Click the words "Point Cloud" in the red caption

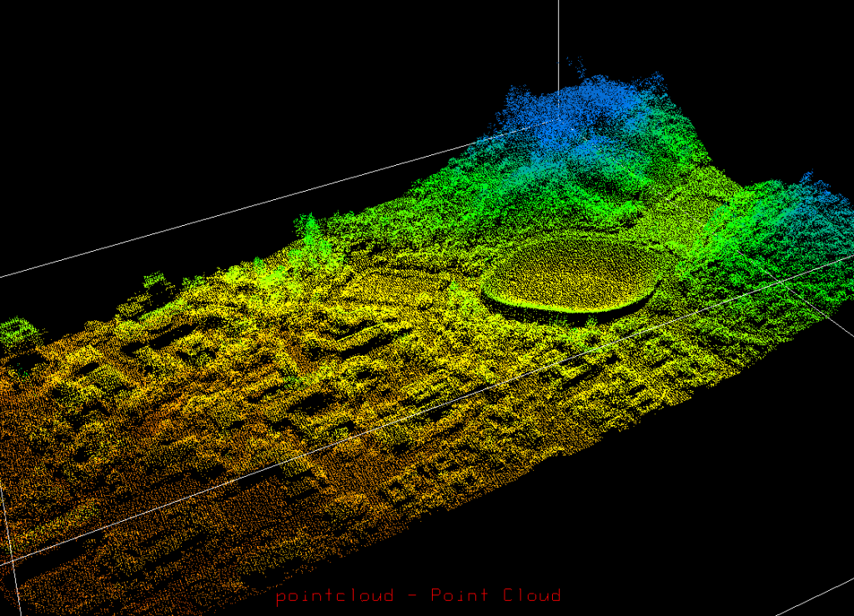[495, 595]
